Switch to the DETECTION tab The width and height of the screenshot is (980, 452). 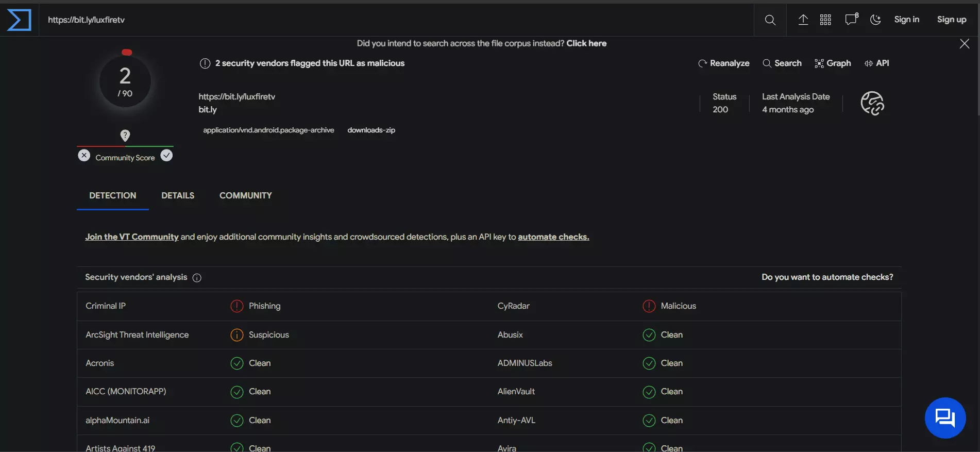pyautogui.click(x=113, y=195)
